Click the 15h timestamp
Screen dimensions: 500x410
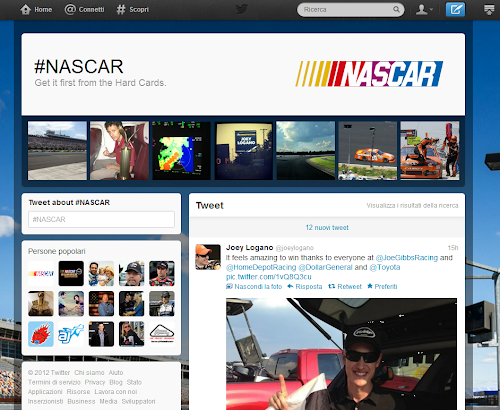point(453,248)
